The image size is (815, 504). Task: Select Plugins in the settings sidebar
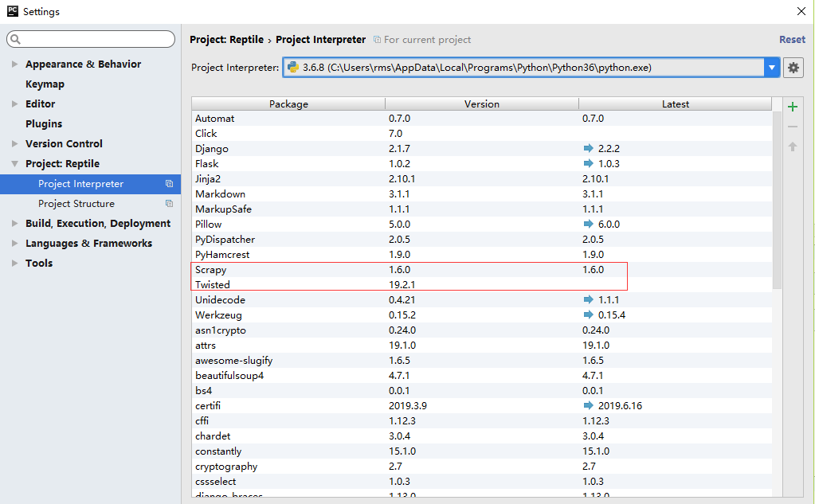click(x=44, y=124)
